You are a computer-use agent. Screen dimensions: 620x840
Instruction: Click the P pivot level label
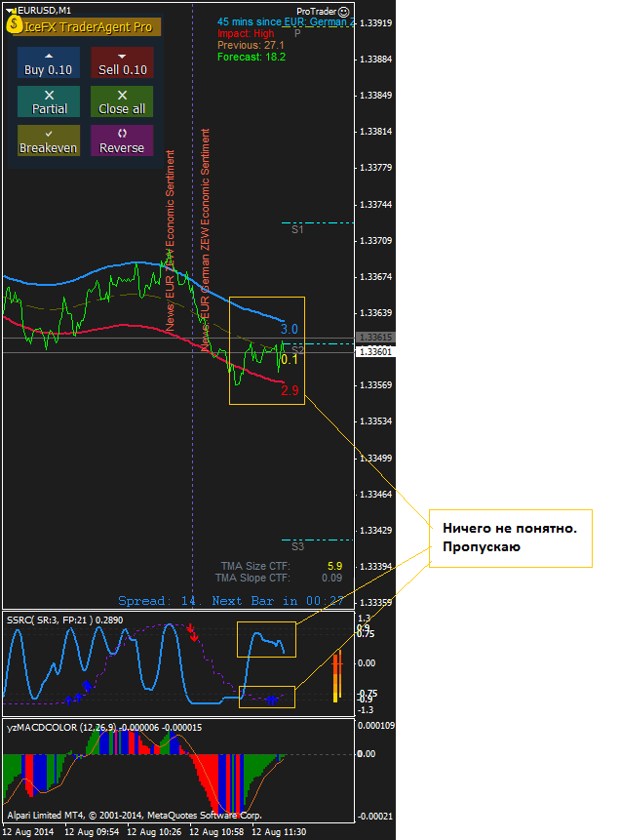click(297, 34)
